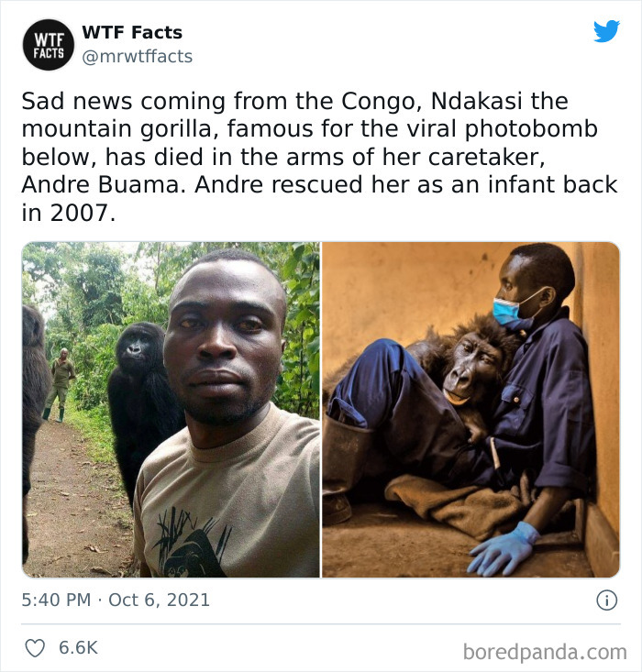
Task: Open the WTF Facts display name
Action: click(132, 32)
